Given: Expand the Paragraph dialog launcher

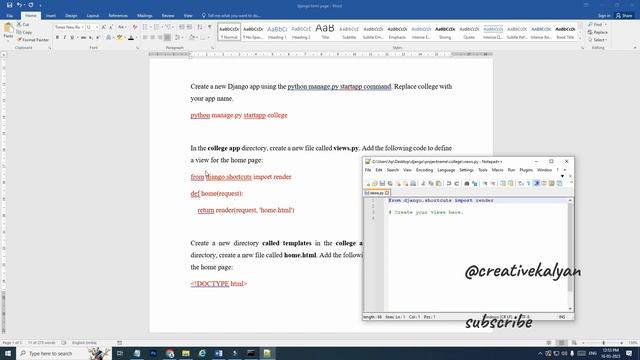Looking at the screenshot, I should pyautogui.click(x=212, y=48).
